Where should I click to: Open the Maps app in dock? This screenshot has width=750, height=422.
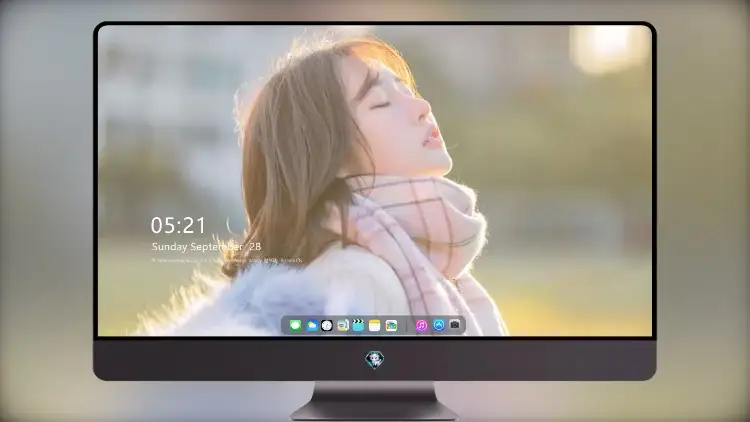point(343,326)
